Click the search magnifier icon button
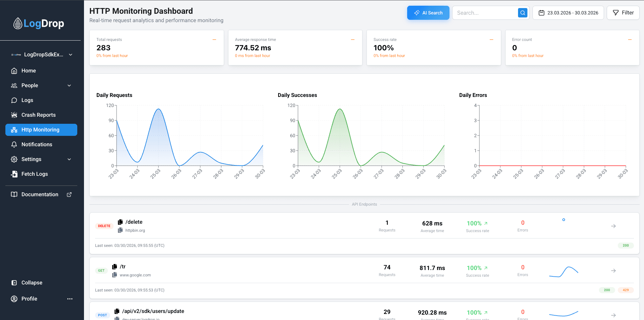Screen dimensions: 644x320 tap(523, 13)
